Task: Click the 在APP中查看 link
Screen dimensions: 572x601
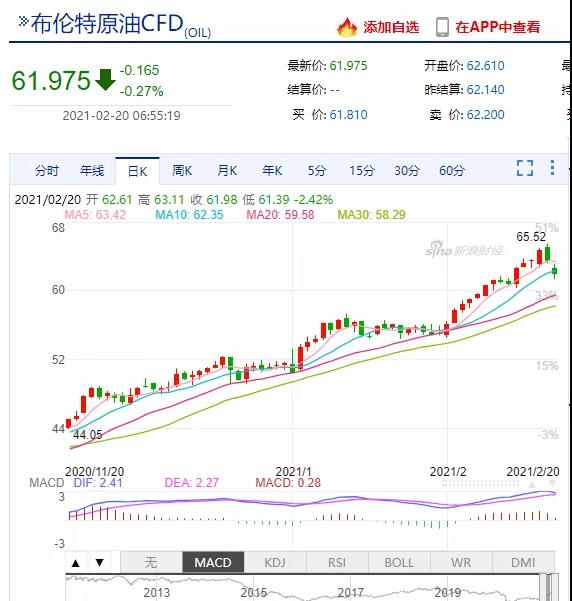Action: tap(498, 27)
